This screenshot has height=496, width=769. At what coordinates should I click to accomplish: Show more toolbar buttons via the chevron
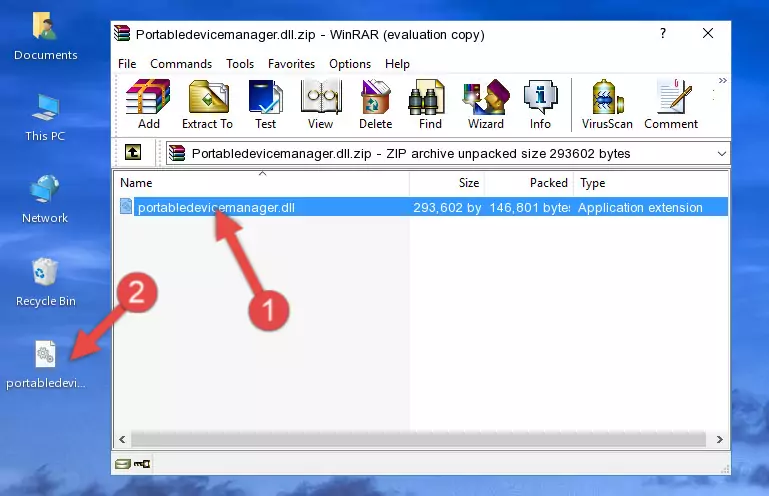click(x=722, y=80)
